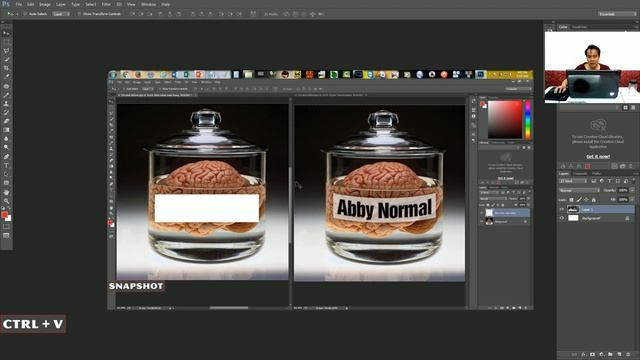Open the Normal blend mode dropdown
Screen dimensions: 640x360
click(x=579, y=190)
